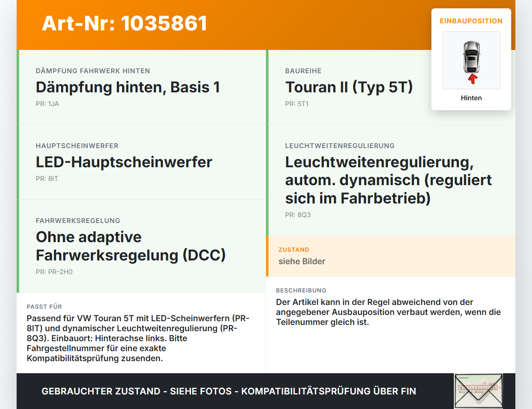Click the Art-Nr: 1035861 heading
The image size is (532, 409).
pyautogui.click(x=124, y=23)
